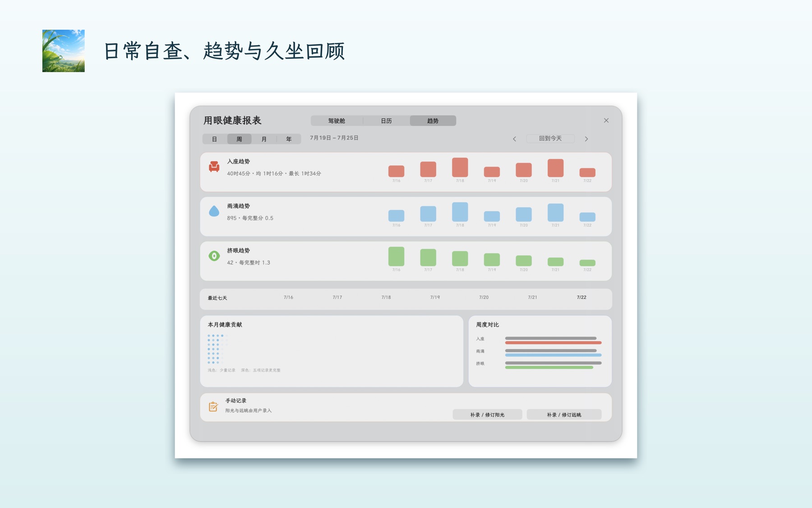Image resolution: width=812 pixels, height=508 pixels.
Task: Click the 7/18 blue raindrop bar
Action: tap(460, 212)
